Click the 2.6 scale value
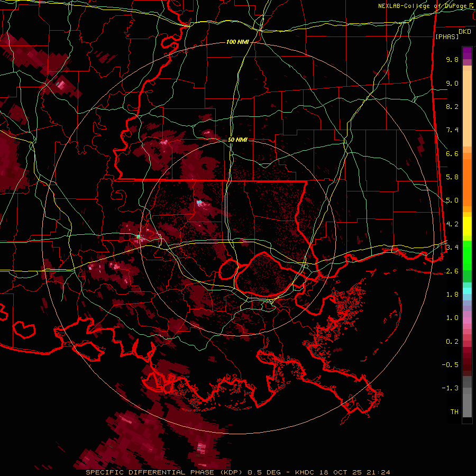 (452, 271)
